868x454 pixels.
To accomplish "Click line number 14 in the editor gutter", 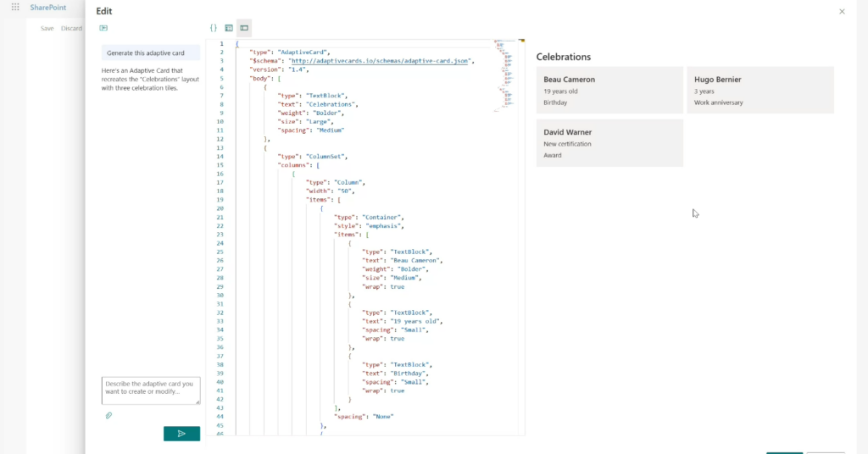I will click(x=220, y=157).
